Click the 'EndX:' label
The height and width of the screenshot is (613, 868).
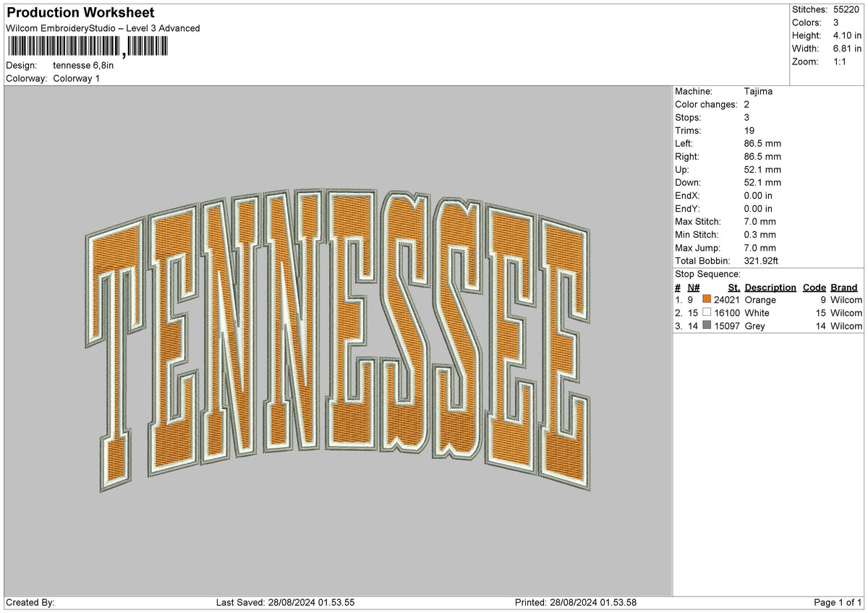[x=687, y=195]
